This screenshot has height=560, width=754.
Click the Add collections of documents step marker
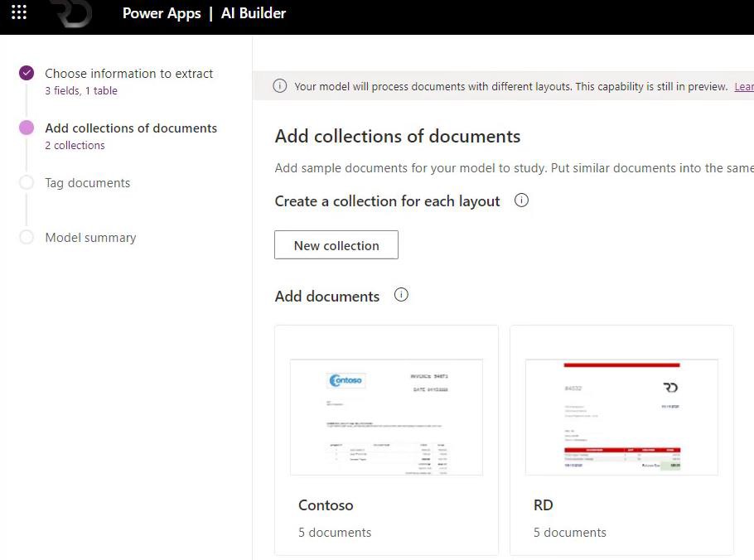click(x=27, y=128)
